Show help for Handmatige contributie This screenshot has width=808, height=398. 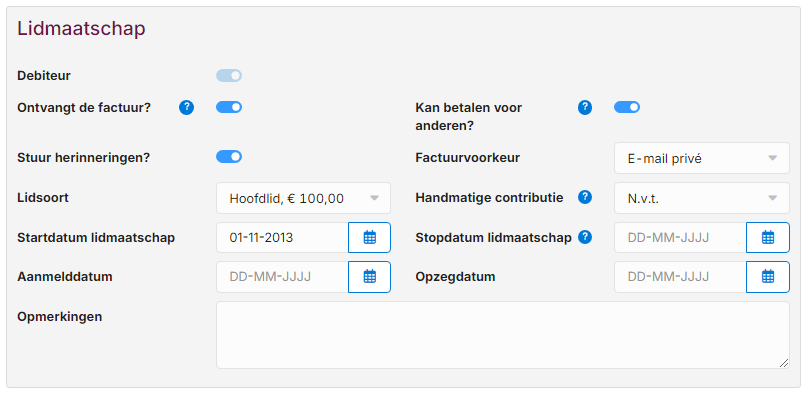tap(585, 197)
